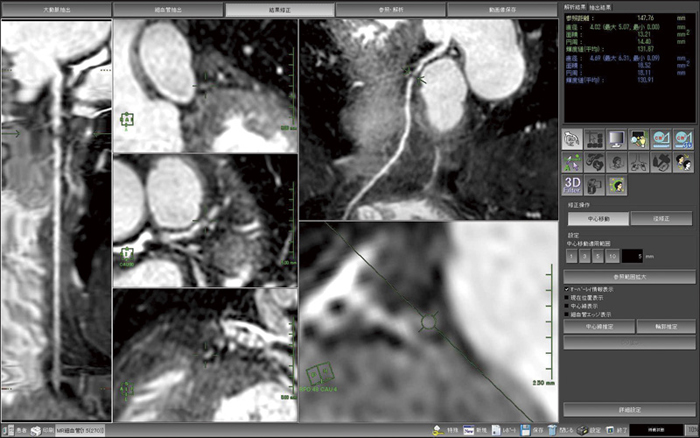Screen dimensions: 700x438
Task: Click the 参照範囲拡大 button
Action: coord(628,275)
